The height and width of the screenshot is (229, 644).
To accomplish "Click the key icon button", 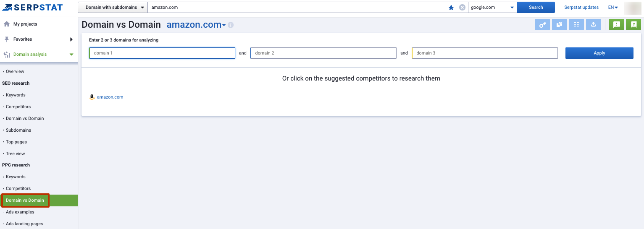I will pyautogui.click(x=542, y=25).
